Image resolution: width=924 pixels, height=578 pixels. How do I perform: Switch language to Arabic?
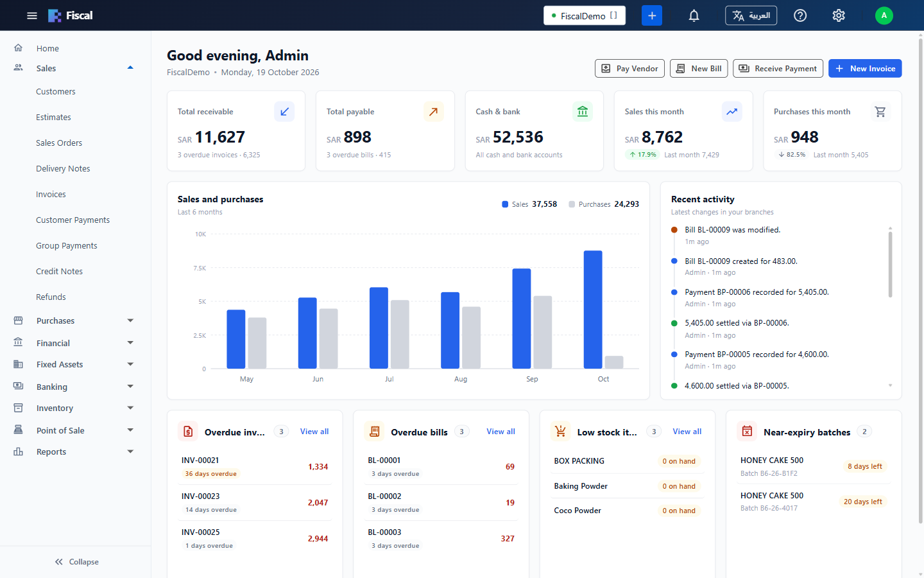click(x=751, y=15)
